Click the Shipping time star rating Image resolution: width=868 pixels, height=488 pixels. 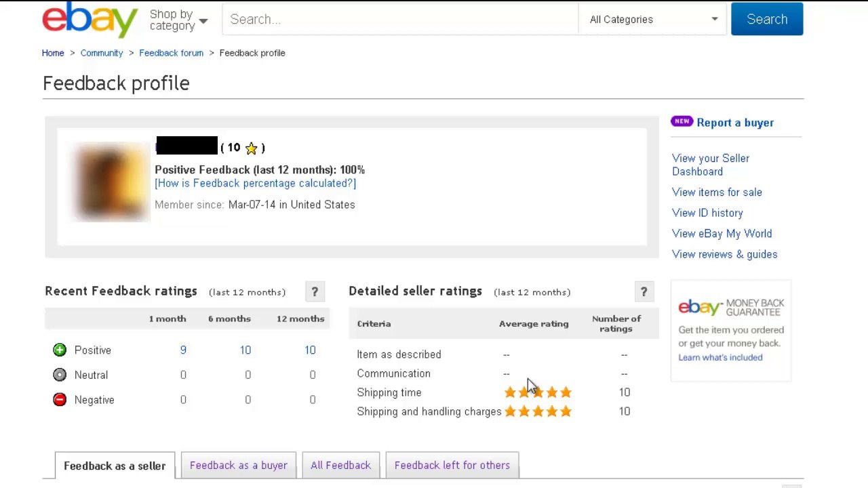[538, 392]
